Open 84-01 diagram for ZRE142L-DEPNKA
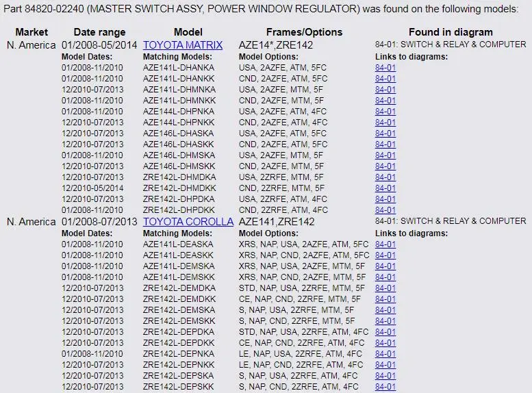Image resolution: width=532 pixels, height=393 pixels. pyautogui.click(x=385, y=354)
